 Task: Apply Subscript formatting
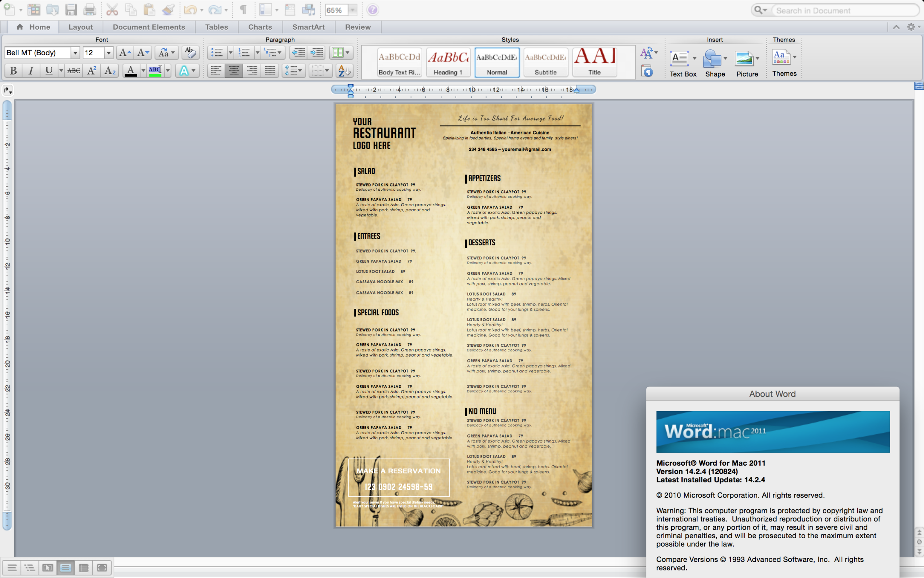pos(110,71)
